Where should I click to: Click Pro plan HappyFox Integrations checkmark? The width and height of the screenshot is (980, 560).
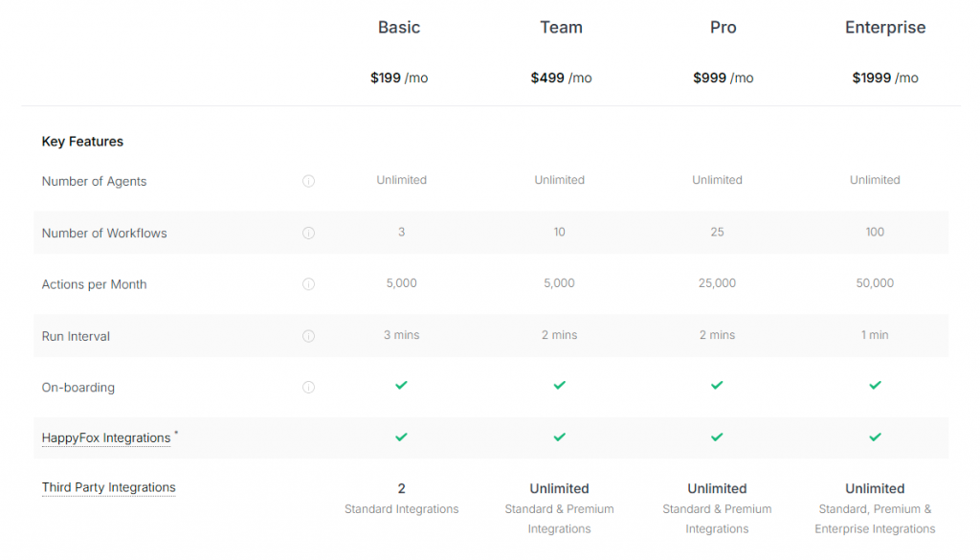pos(717,437)
